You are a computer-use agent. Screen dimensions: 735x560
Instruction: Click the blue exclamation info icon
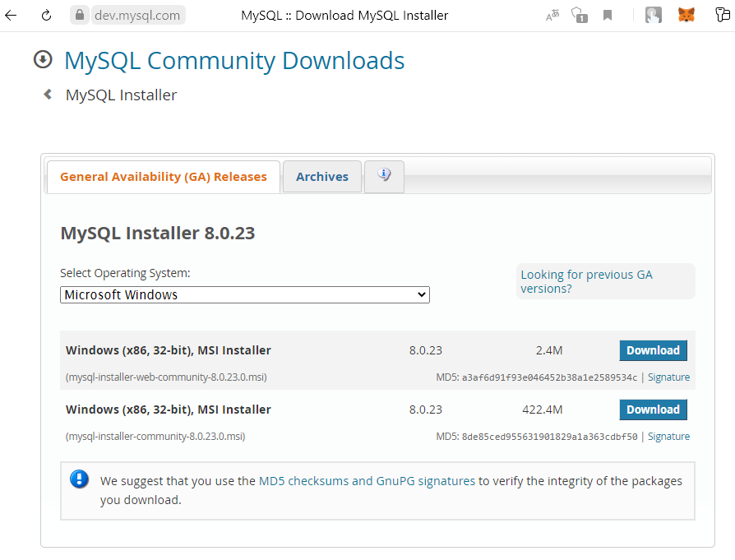tap(79, 479)
